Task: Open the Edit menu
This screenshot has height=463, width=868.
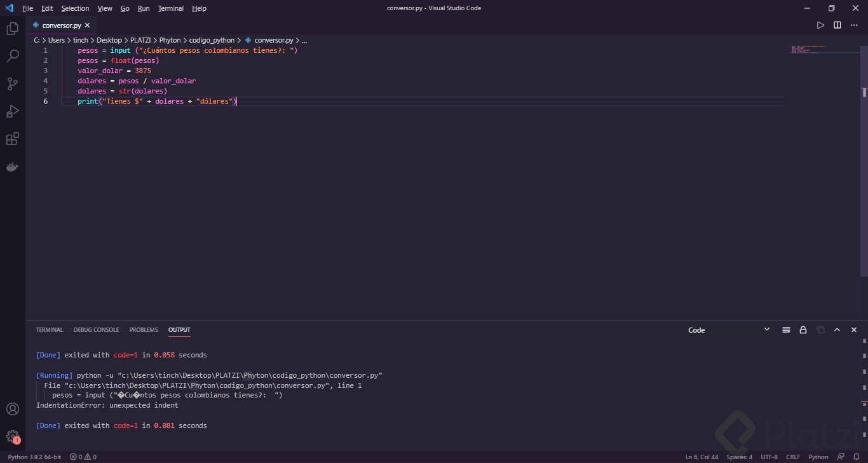Action: (x=47, y=8)
